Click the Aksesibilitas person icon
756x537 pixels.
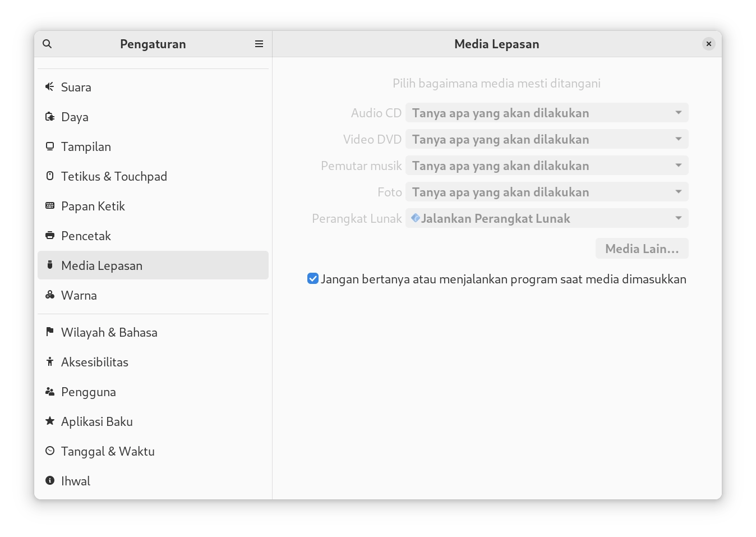click(50, 362)
